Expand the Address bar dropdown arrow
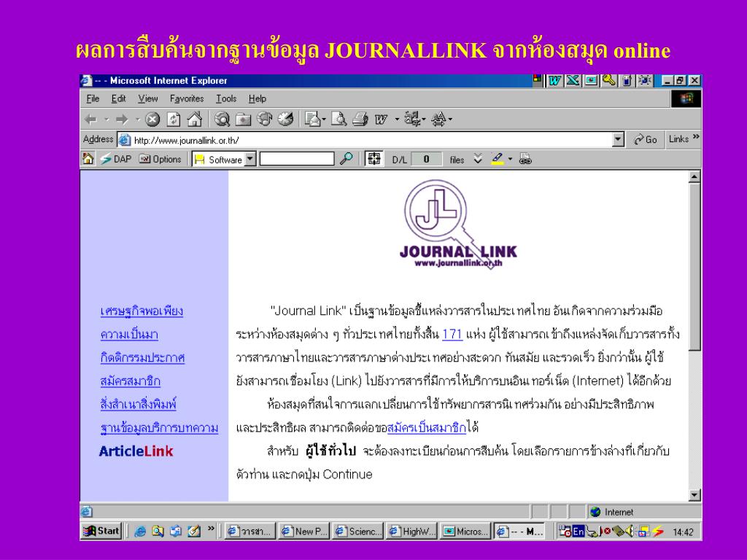This screenshot has width=747, height=560. coord(618,139)
